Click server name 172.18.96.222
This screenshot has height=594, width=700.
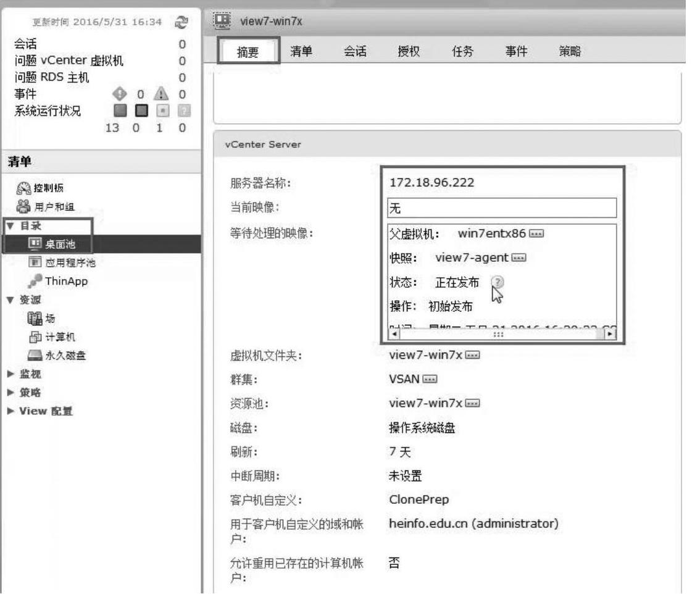tap(431, 183)
